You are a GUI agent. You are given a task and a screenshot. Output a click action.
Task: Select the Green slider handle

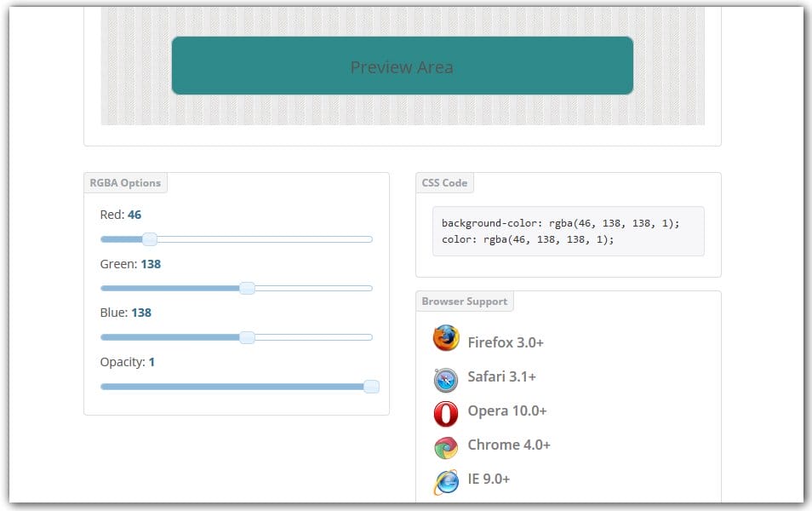pos(248,288)
